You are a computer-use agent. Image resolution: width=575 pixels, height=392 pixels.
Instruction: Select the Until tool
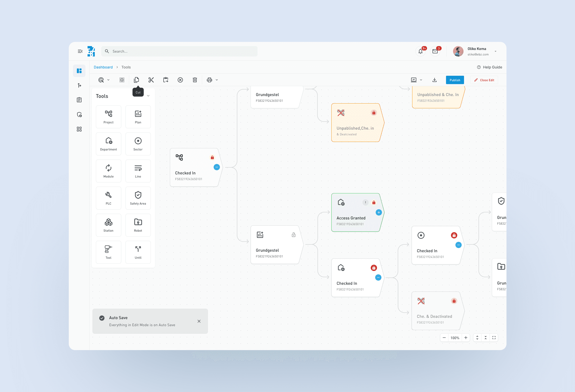coord(138,252)
